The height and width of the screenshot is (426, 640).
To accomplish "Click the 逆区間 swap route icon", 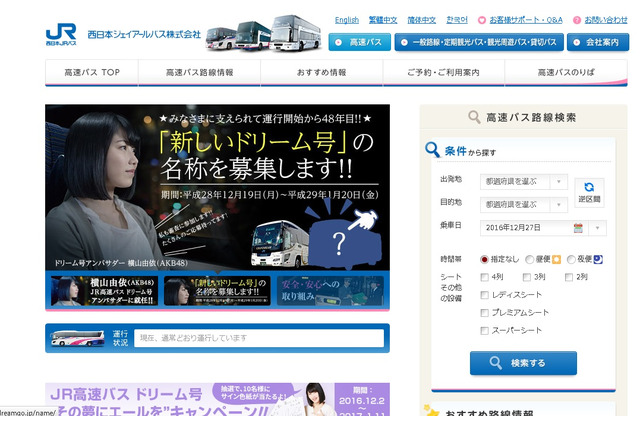I will coord(589,193).
